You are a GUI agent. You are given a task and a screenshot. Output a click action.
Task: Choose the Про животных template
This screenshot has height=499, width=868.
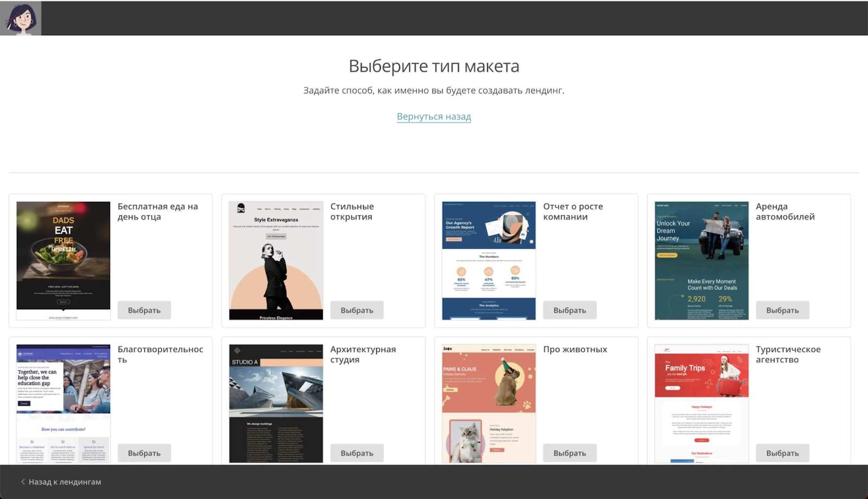click(x=570, y=453)
